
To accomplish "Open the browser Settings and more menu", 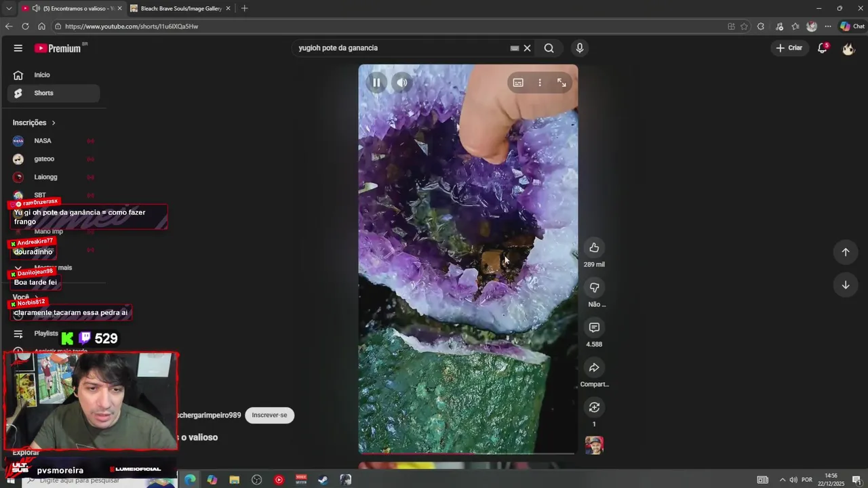I will pyautogui.click(x=827, y=26).
